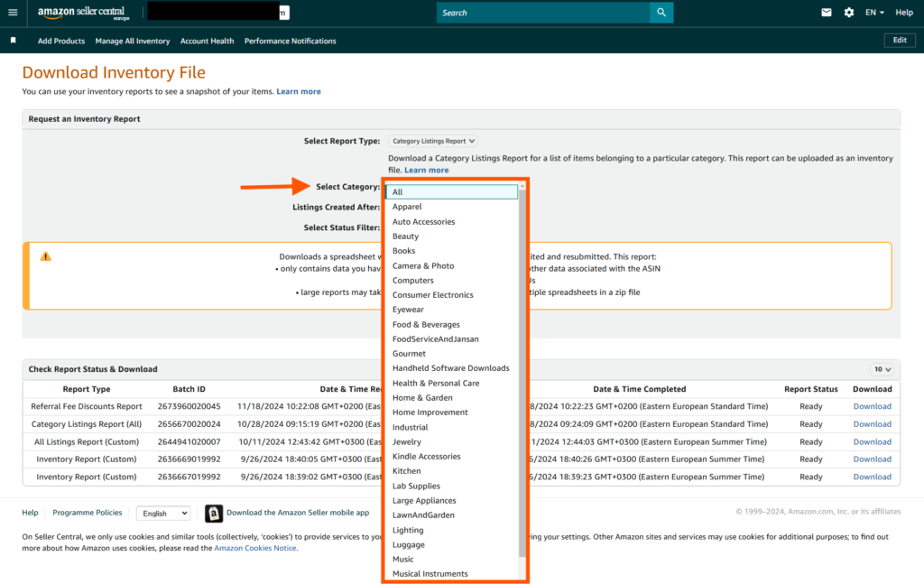The height and width of the screenshot is (584, 924).
Task: Open the footer Help link
Action: [x=30, y=513]
